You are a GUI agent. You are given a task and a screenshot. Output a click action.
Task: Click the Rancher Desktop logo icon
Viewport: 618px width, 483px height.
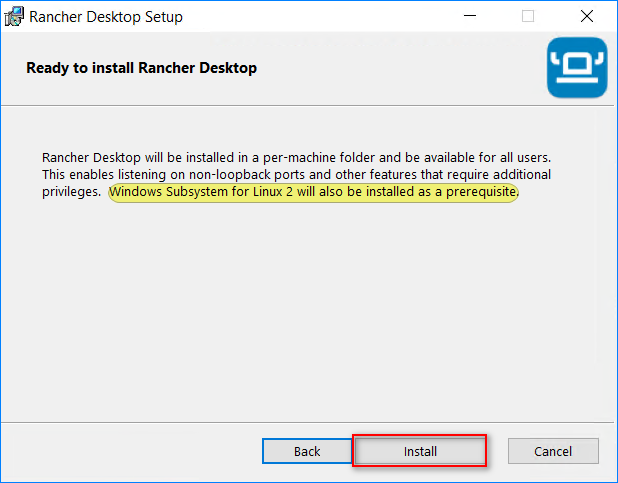click(577, 67)
